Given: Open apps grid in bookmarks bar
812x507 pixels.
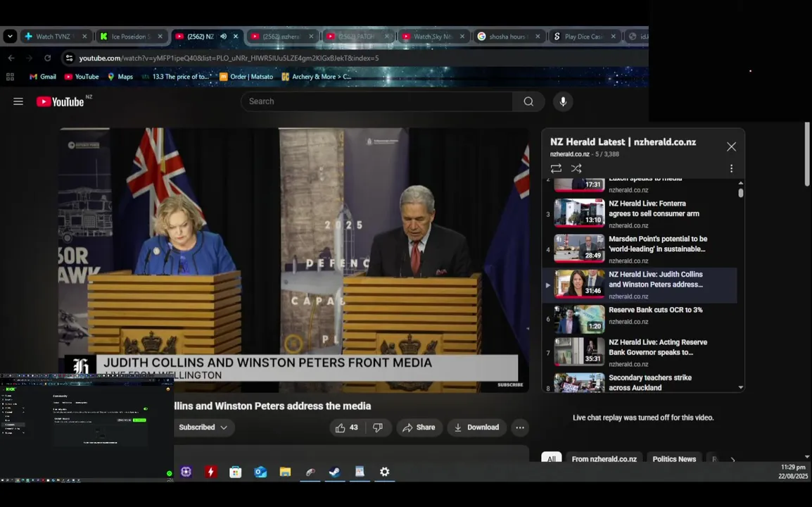Looking at the screenshot, I should (10, 77).
